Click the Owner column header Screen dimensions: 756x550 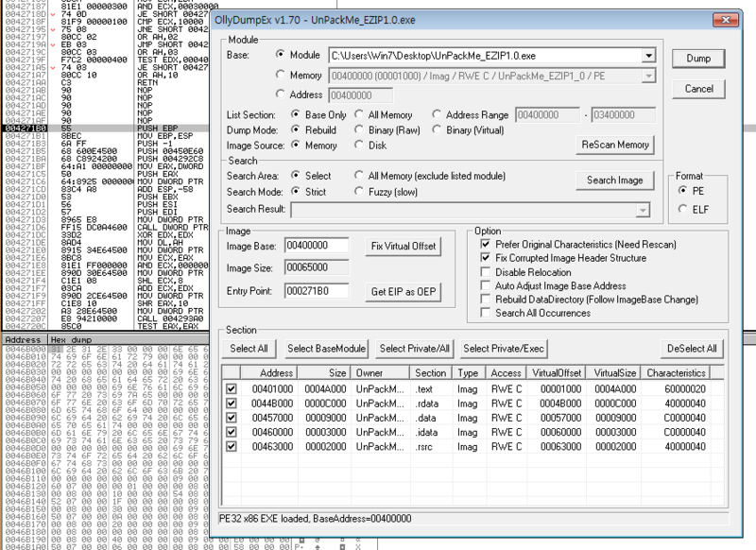(x=381, y=373)
